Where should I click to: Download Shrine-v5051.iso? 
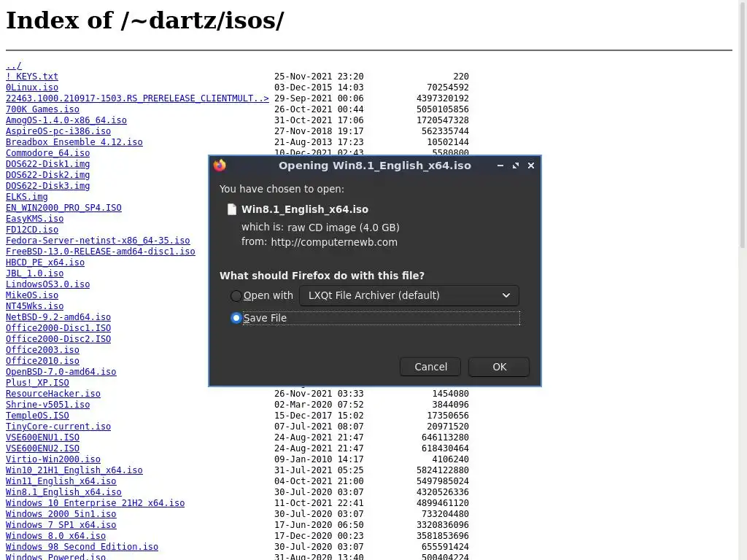pyautogui.click(x=47, y=405)
